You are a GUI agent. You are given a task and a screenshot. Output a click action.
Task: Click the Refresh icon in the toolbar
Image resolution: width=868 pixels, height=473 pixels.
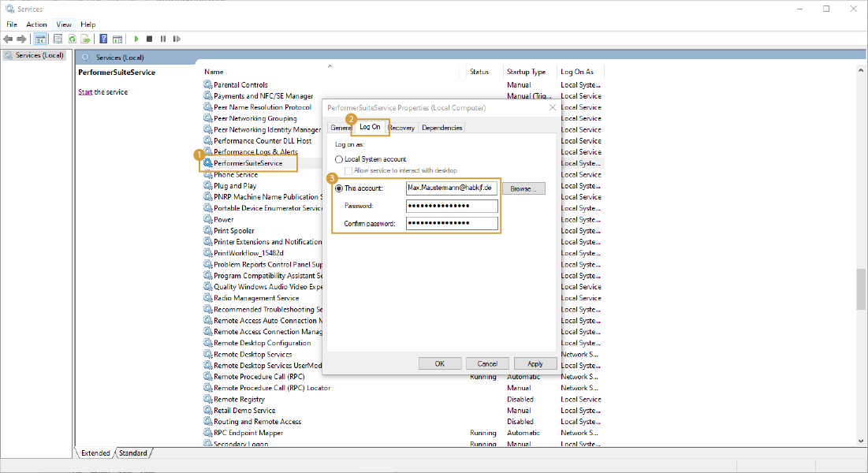pyautogui.click(x=72, y=39)
